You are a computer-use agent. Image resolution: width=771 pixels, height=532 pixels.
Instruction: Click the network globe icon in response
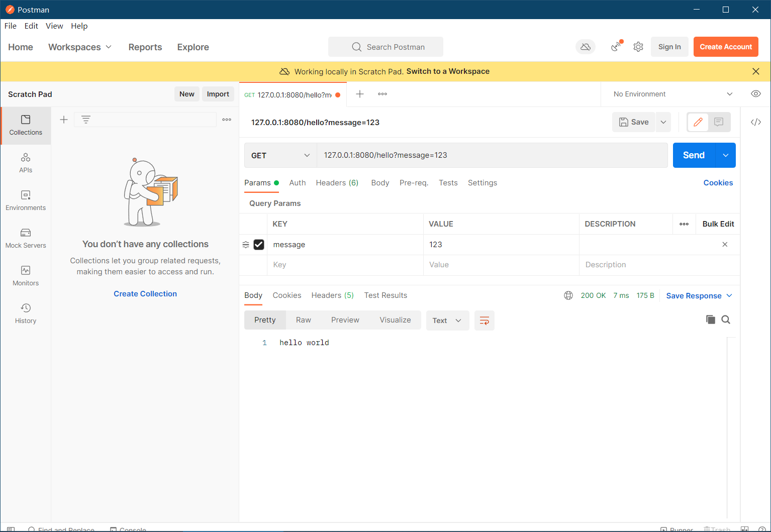(x=568, y=295)
